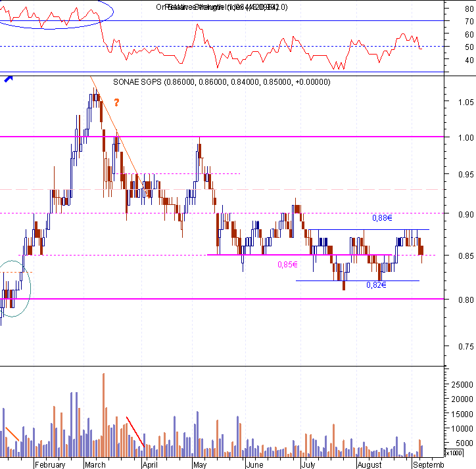Click the 0,82€ support label
The image size is (476, 469).
pyautogui.click(x=376, y=285)
